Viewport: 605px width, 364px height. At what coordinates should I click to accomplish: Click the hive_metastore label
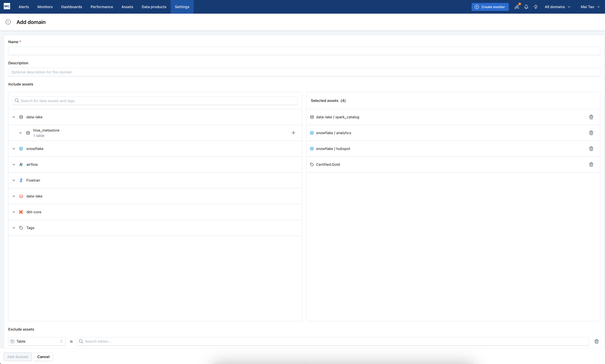pyautogui.click(x=46, y=130)
